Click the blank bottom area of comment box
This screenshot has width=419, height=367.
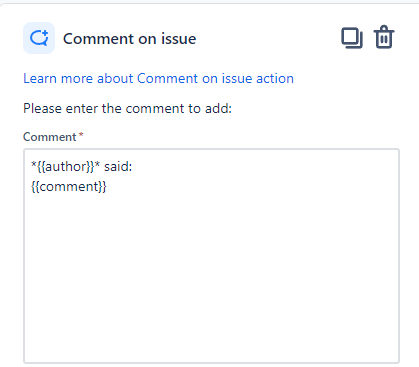coord(211,333)
